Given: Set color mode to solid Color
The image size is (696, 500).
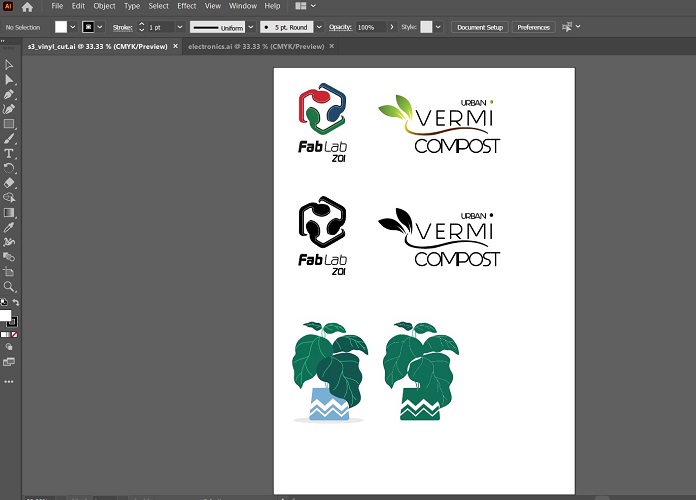Looking at the screenshot, I should coord(3,335).
